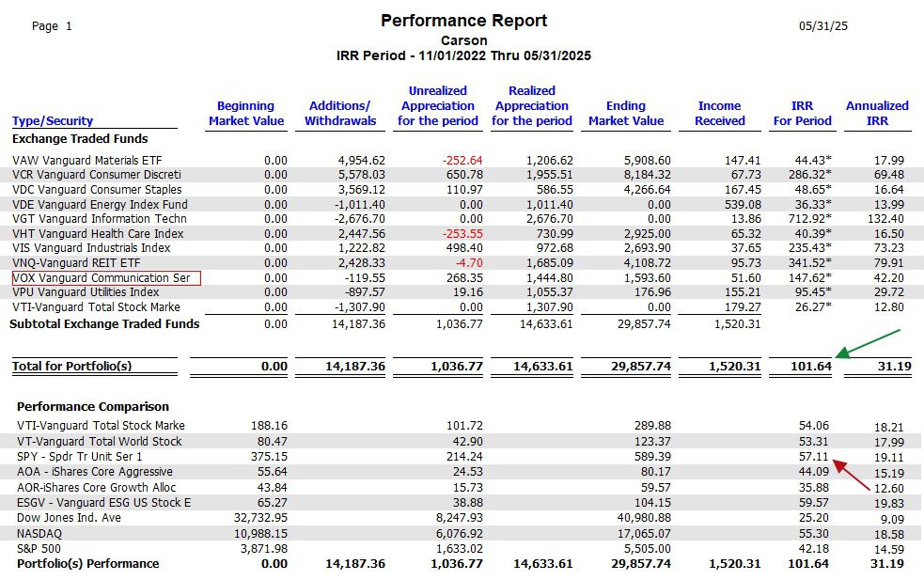Click the Additions/Withdrawals column header
The image size is (924, 580).
click(x=340, y=113)
